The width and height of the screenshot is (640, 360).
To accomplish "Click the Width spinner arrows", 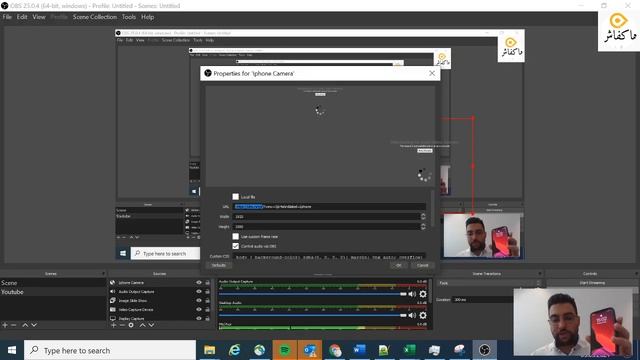I will (423, 216).
